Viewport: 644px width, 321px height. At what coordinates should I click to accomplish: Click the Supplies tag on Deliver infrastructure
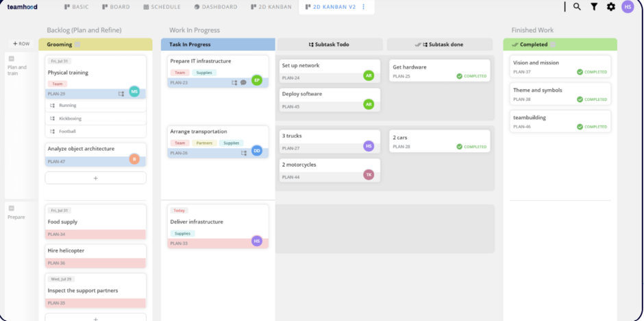[183, 233]
